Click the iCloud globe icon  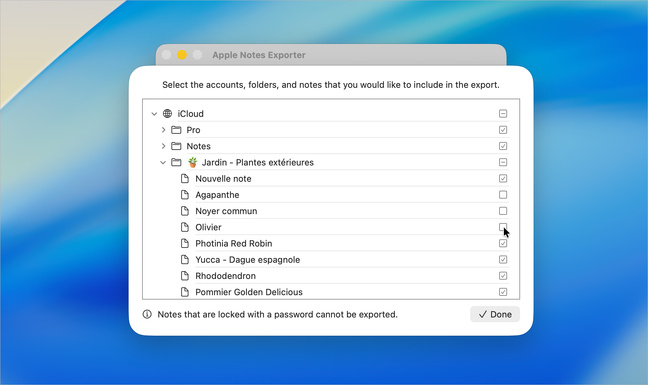coord(167,114)
